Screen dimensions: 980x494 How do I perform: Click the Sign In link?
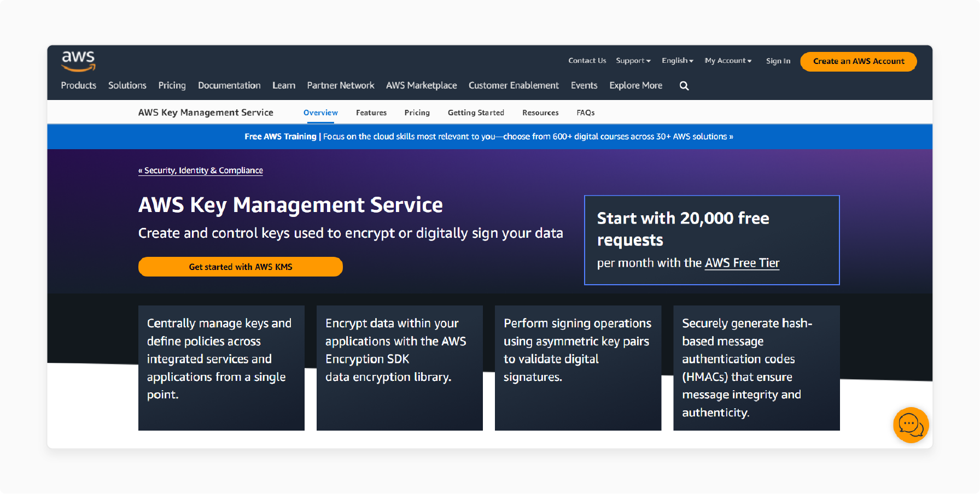(778, 61)
